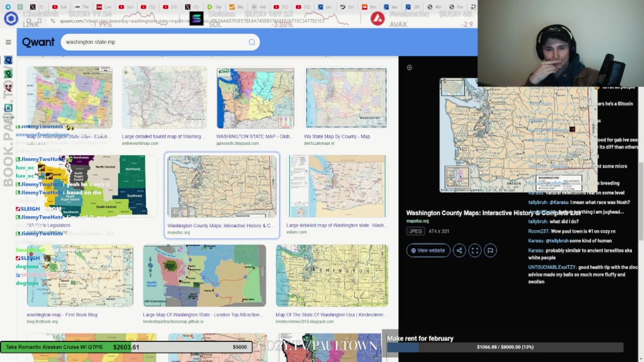Open the multicolored county map in the first result
The height and width of the screenshot is (362, 644).
click(69, 98)
